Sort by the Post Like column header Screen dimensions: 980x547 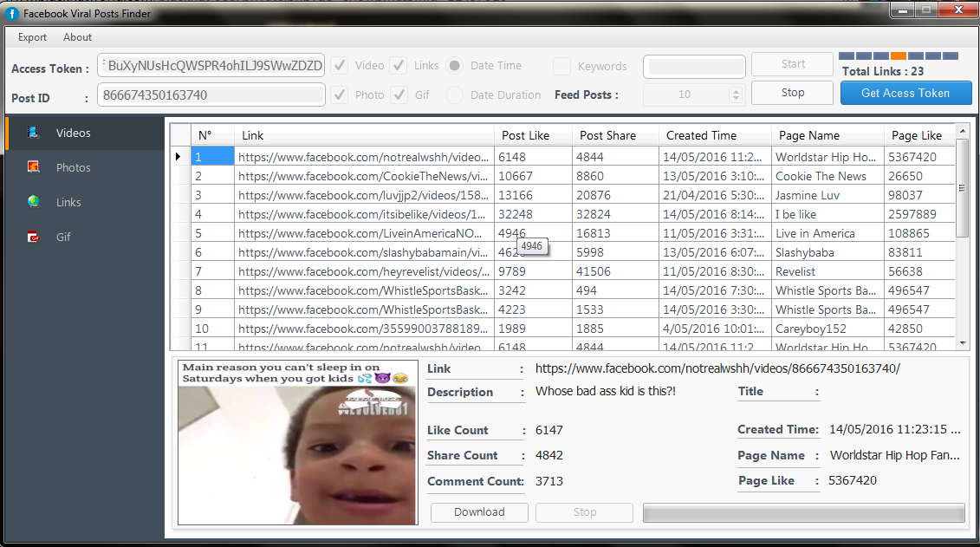[533, 135]
